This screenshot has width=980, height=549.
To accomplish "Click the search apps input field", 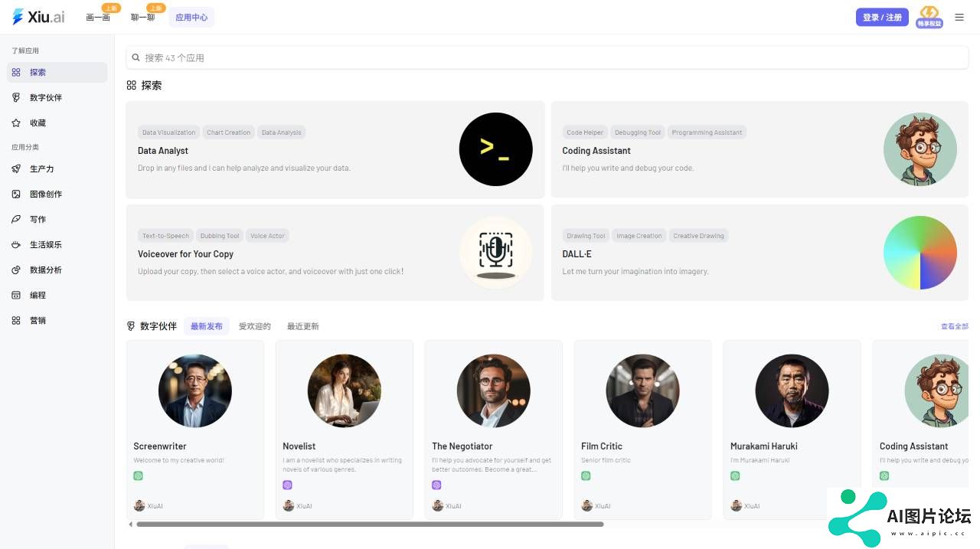I will click(547, 57).
